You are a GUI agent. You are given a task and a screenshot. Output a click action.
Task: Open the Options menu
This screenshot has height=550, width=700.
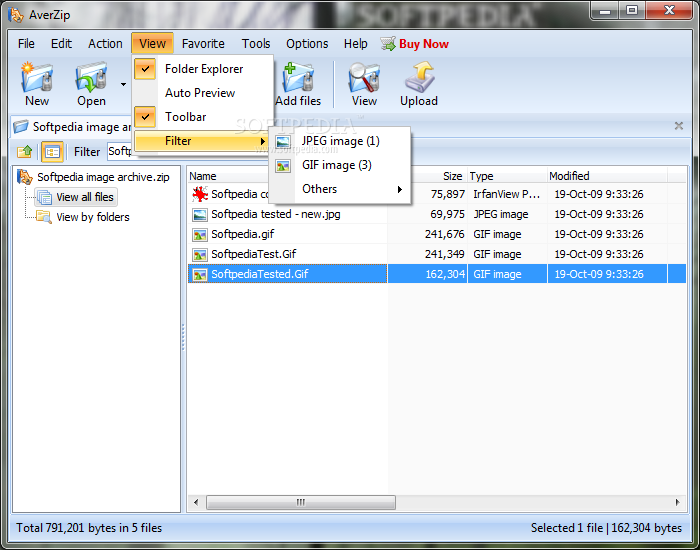pyautogui.click(x=307, y=44)
